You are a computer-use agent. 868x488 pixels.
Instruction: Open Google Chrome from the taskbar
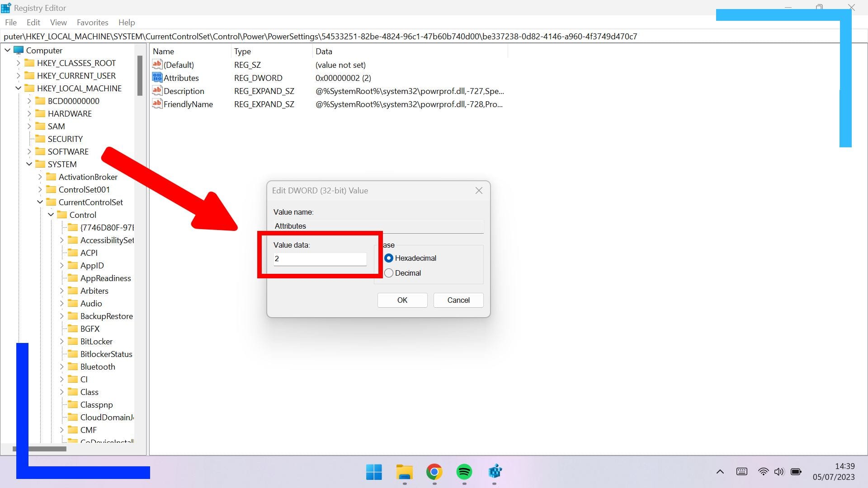[434, 472]
